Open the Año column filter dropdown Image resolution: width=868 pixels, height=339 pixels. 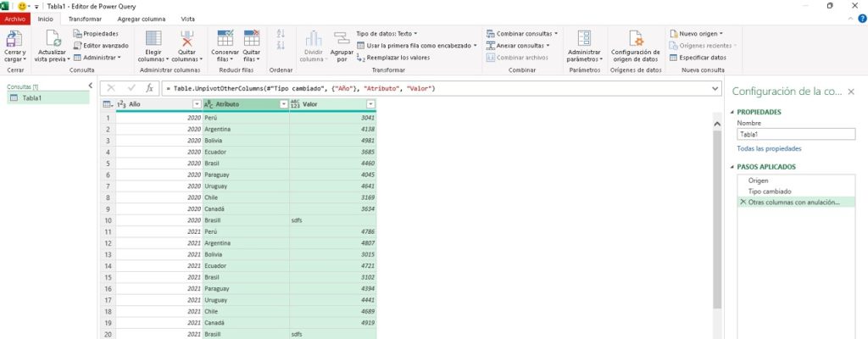tap(197, 104)
